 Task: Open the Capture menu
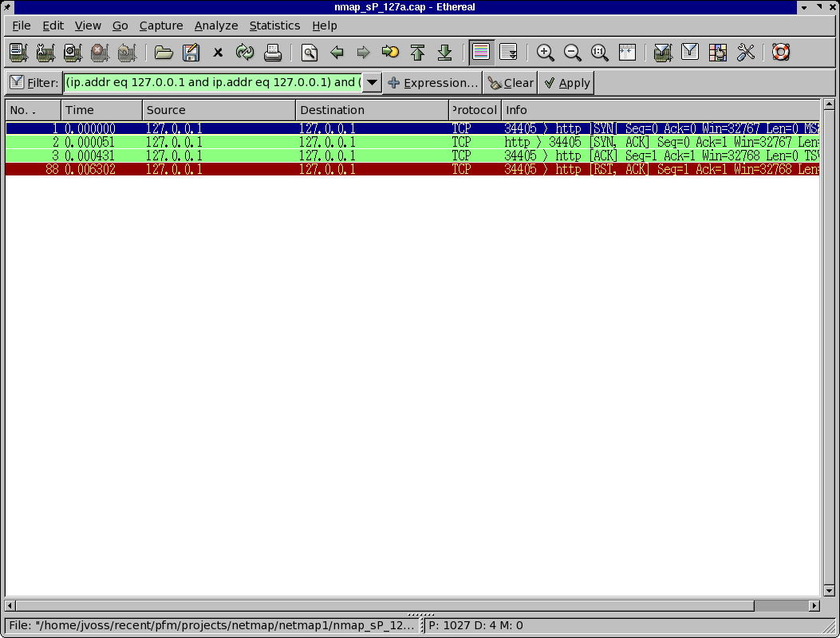pyautogui.click(x=161, y=26)
